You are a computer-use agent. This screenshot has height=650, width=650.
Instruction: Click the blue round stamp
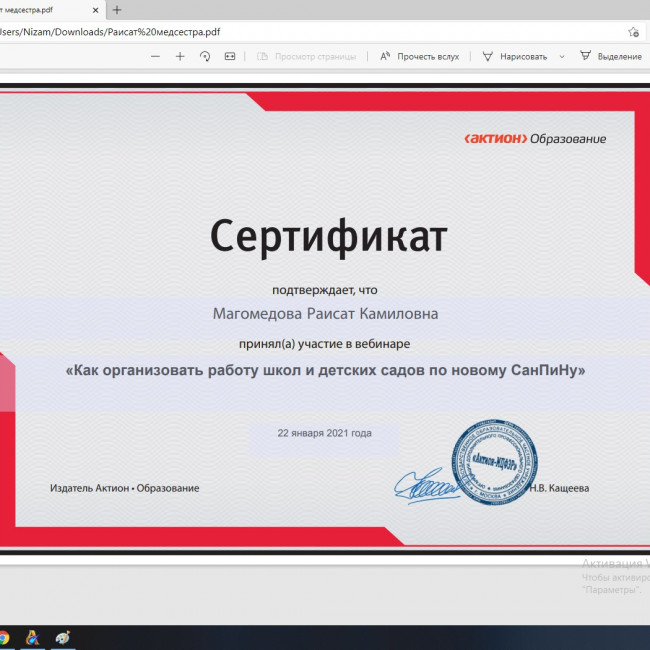(x=495, y=462)
